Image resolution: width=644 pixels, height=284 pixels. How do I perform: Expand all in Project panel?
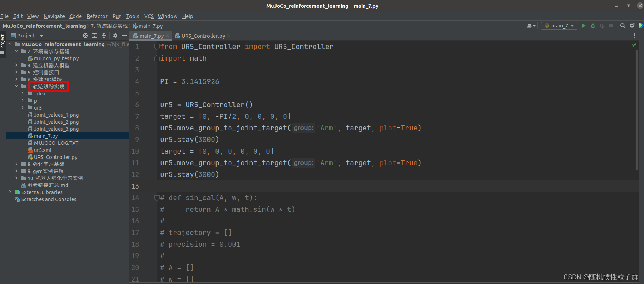(x=95, y=36)
